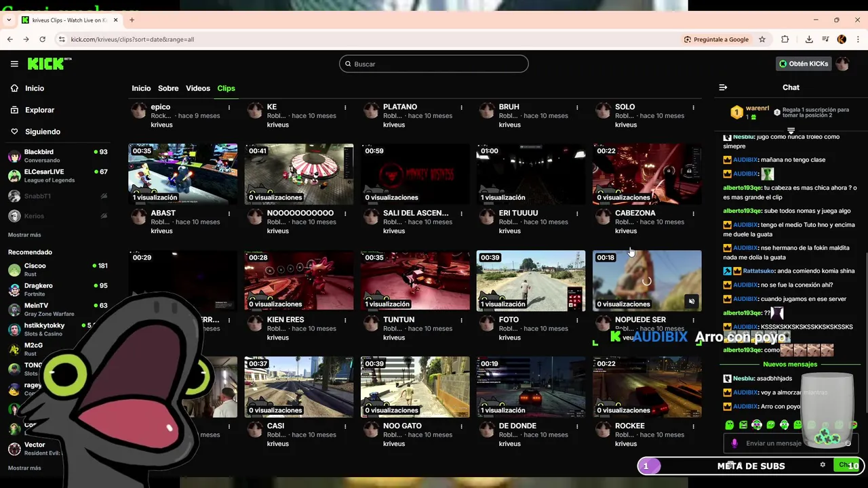Open a new browser tab

[x=132, y=20]
